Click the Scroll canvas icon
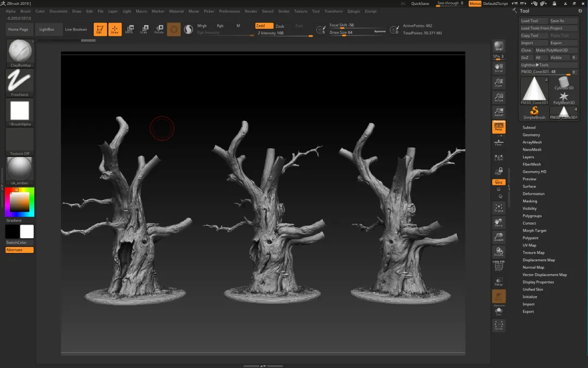 pyautogui.click(x=499, y=68)
